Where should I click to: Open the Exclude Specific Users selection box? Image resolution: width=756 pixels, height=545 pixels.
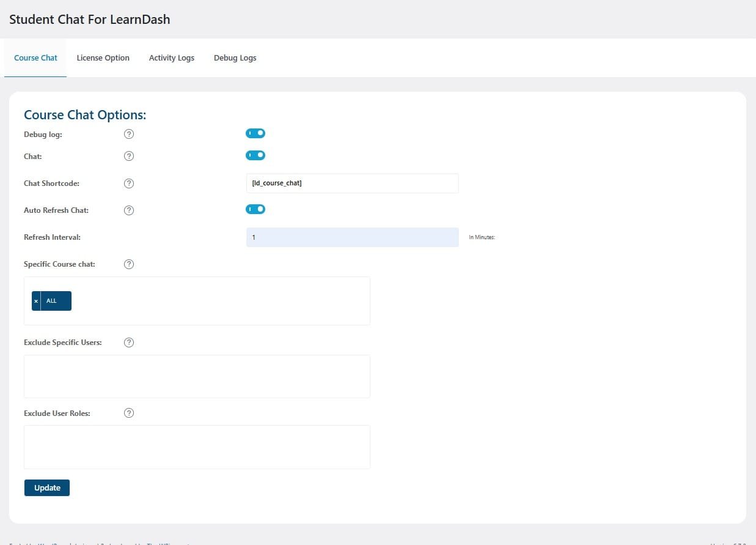click(197, 376)
